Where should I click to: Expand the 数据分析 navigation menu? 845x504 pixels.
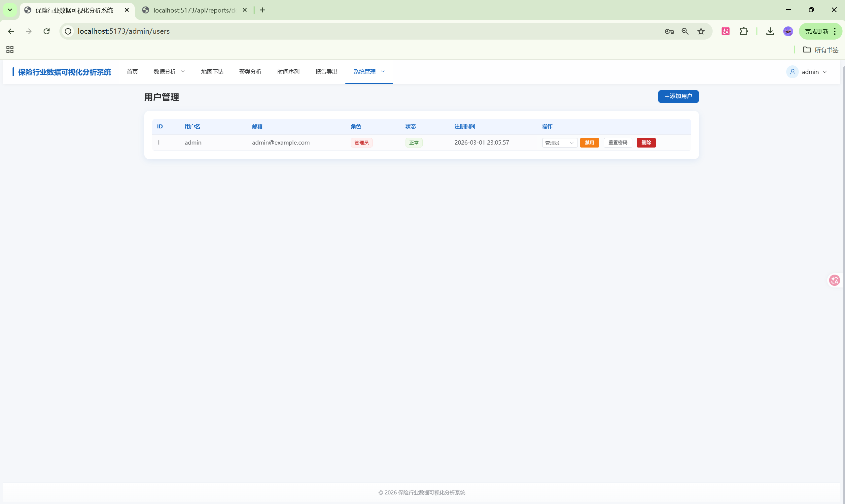pos(169,72)
